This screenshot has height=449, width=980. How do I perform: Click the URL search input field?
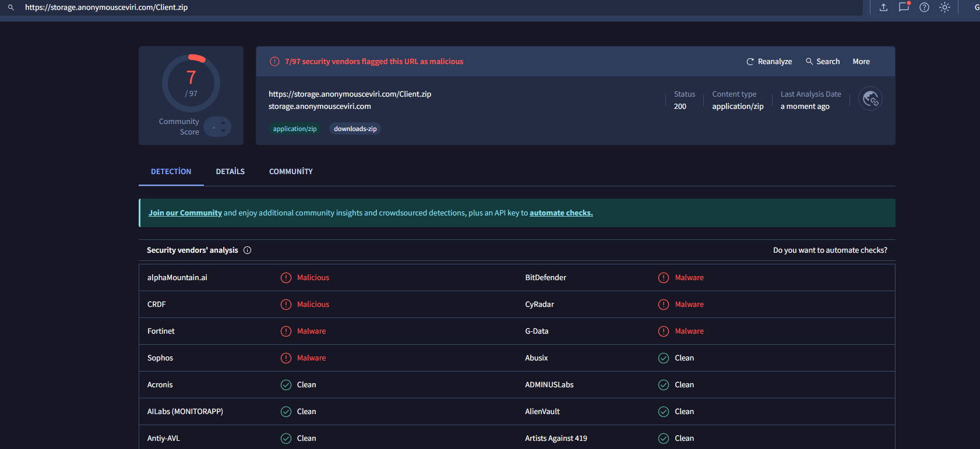[408, 8]
